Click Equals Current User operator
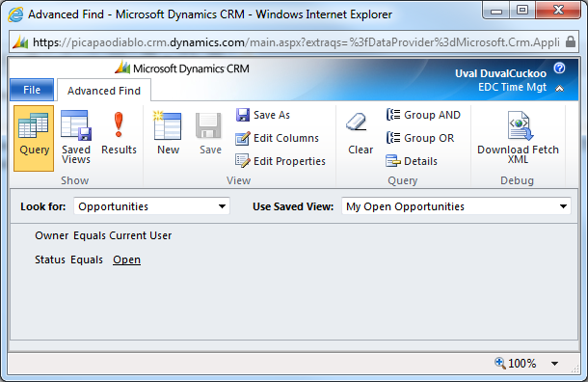This screenshot has width=588, height=382. [122, 235]
